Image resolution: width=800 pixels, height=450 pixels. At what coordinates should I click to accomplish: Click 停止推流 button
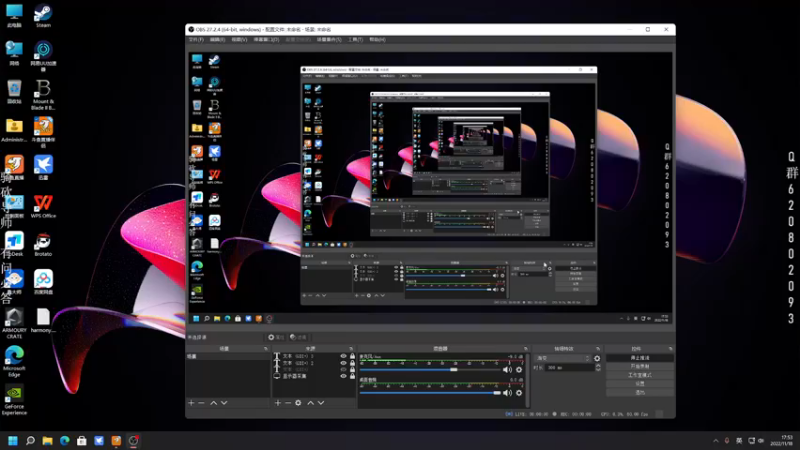(640, 358)
